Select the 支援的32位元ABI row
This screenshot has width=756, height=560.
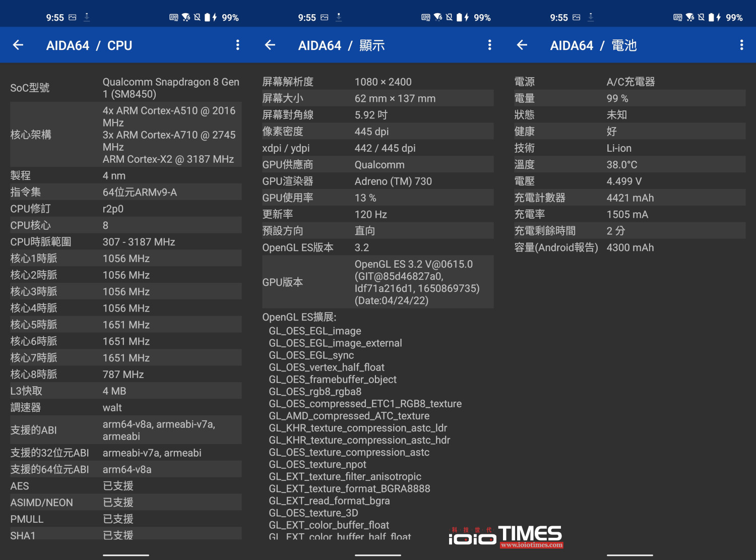coord(126,453)
